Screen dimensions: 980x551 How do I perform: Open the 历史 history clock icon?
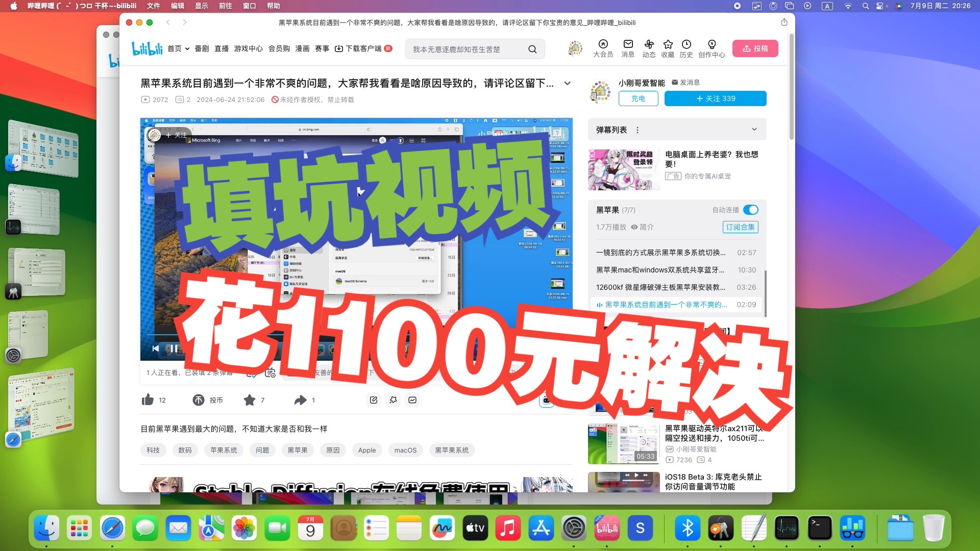687,48
